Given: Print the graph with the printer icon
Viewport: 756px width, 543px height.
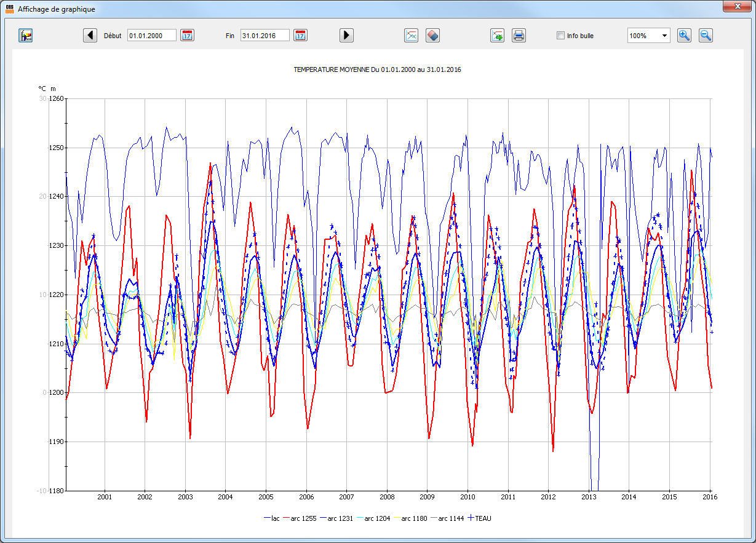Looking at the screenshot, I should coord(519,35).
